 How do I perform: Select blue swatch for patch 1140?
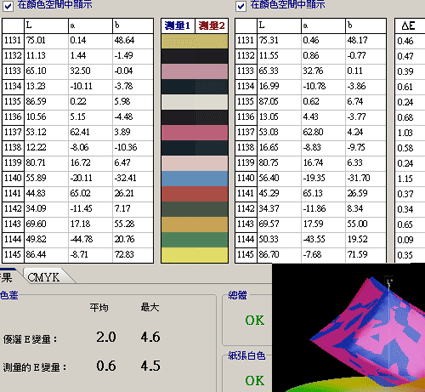click(x=195, y=178)
